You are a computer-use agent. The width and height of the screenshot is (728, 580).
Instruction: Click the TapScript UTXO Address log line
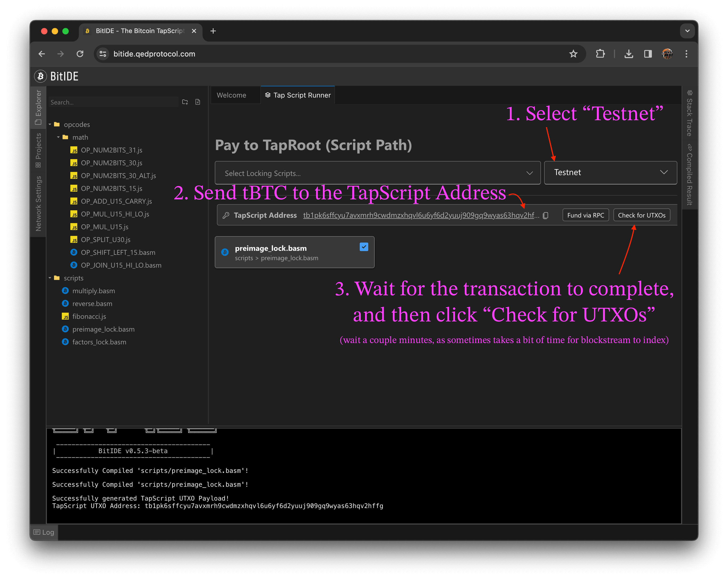[x=217, y=506]
